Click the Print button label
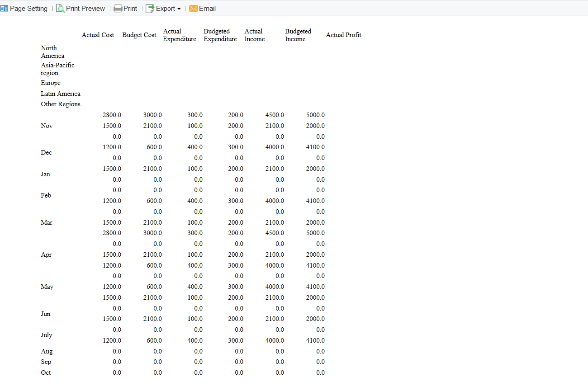The width and height of the screenshot is (588, 391). click(x=130, y=8)
